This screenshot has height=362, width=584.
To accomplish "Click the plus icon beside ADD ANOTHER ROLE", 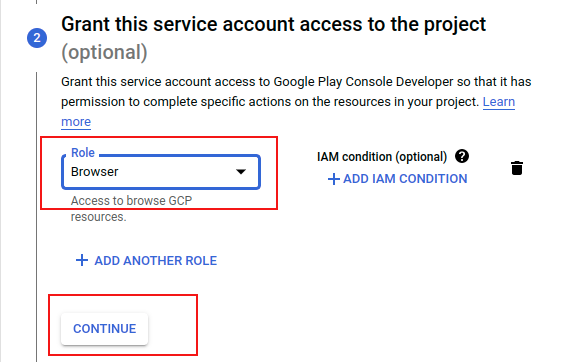I will [82, 260].
